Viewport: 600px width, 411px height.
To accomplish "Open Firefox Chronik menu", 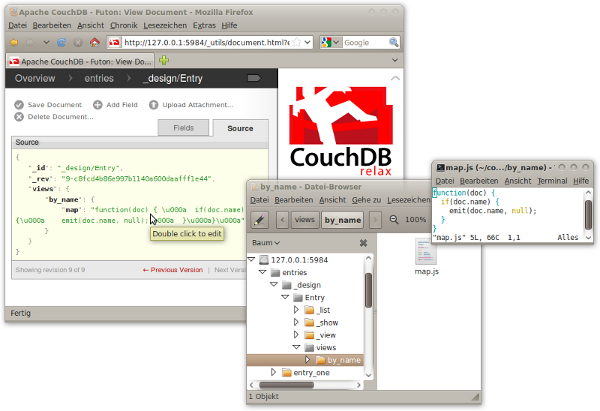I will coord(124,26).
